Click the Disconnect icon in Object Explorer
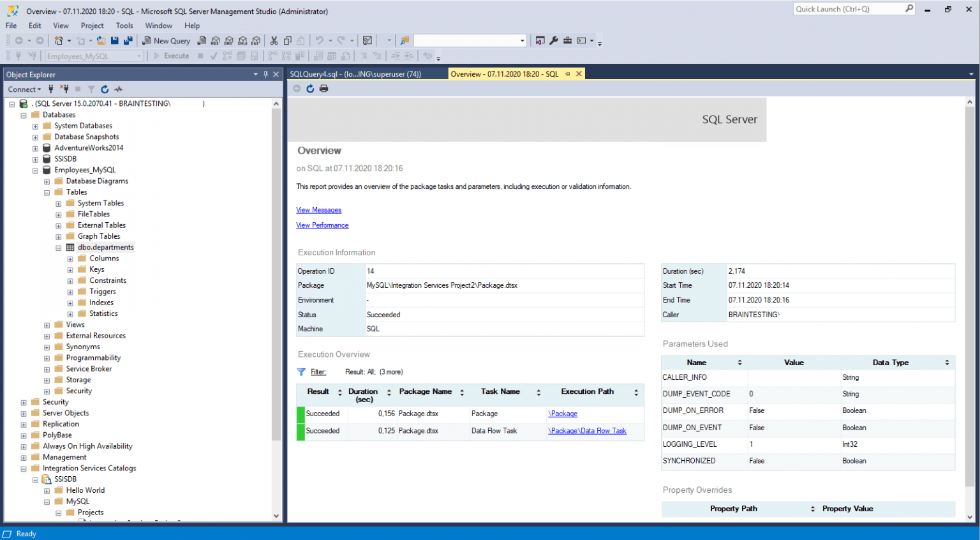The height and width of the screenshot is (540, 980). (x=64, y=89)
